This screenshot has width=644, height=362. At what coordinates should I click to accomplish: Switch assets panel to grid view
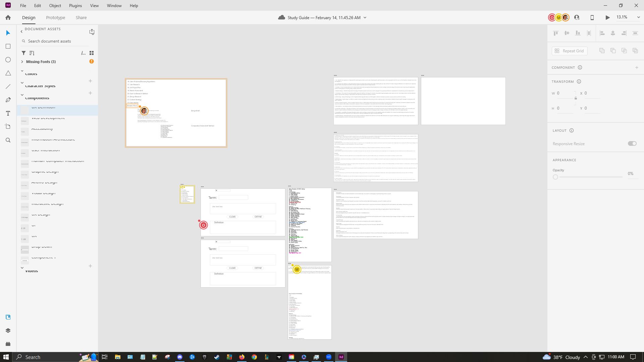91,53
